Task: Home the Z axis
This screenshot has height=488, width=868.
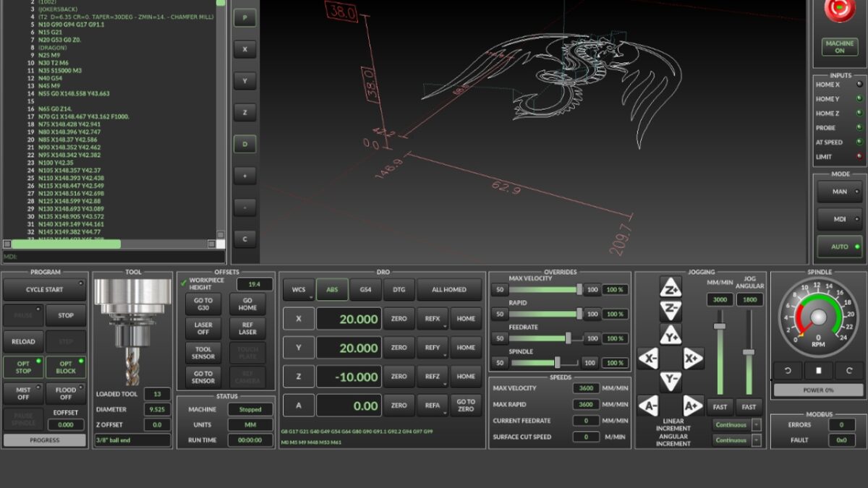Action: click(466, 377)
